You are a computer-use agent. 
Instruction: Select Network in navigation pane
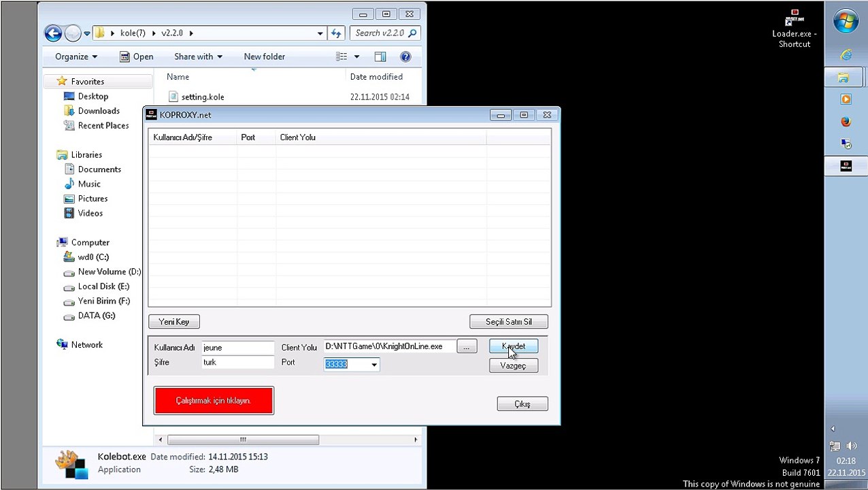87,345
